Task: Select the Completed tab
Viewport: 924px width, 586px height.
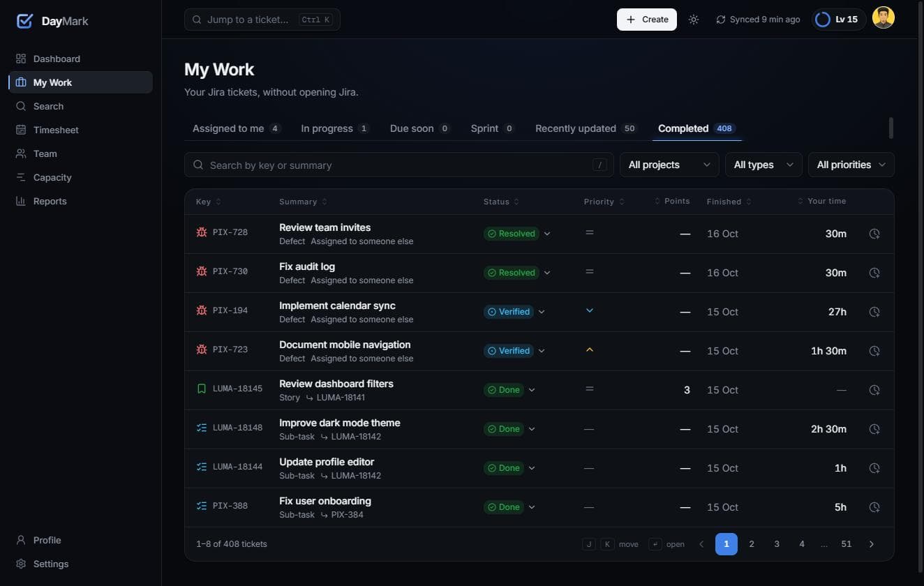Action: 696,128
